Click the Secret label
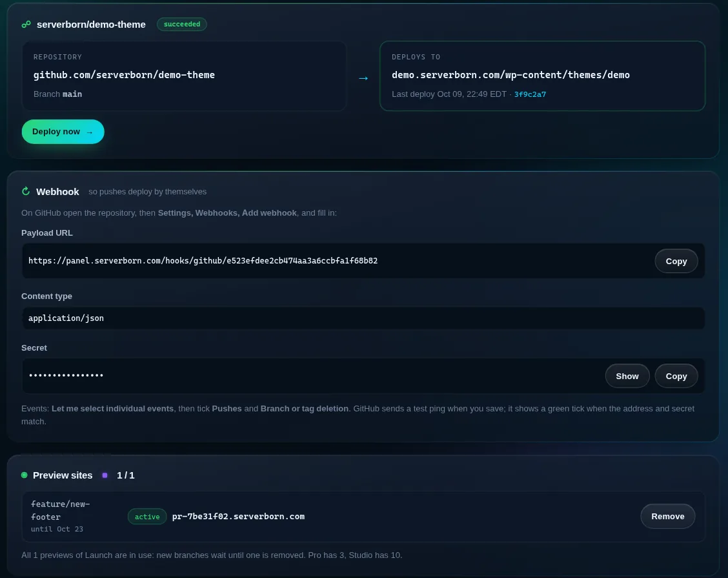 pyautogui.click(x=34, y=347)
